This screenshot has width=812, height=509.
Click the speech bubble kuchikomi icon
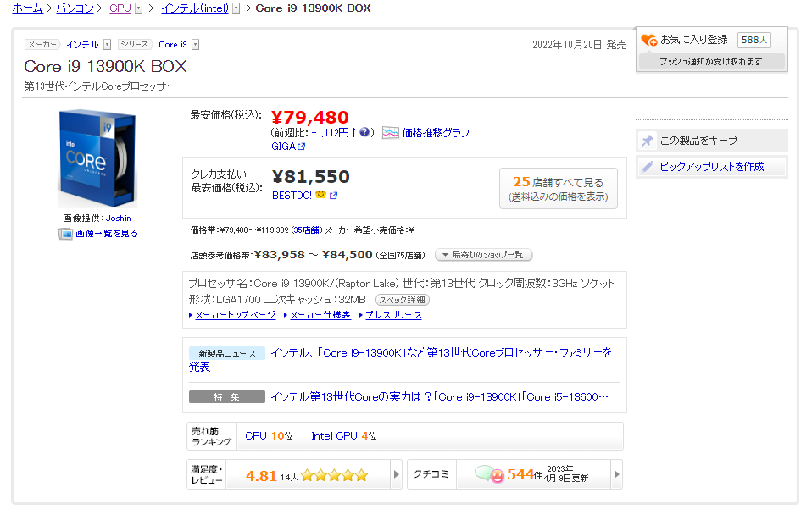pyautogui.click(x=489, y=473)
